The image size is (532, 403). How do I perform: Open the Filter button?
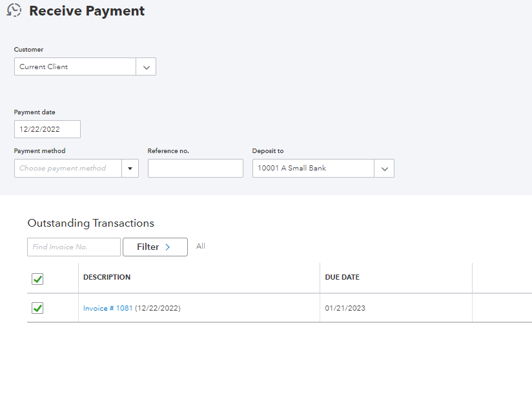(x=155, y=247)
